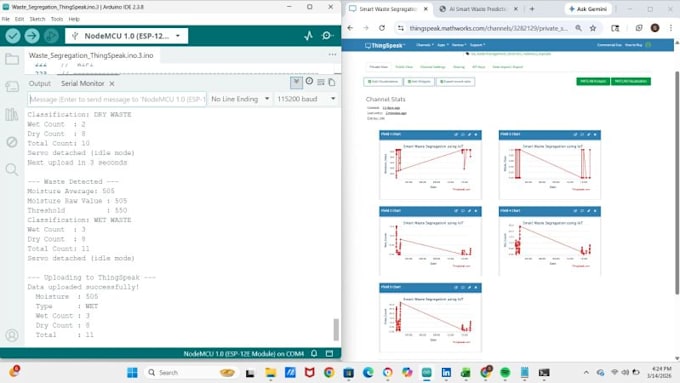680x383 pixels.
Task: Open the Library Manager books icon
Action: click(x=12, y=115)
